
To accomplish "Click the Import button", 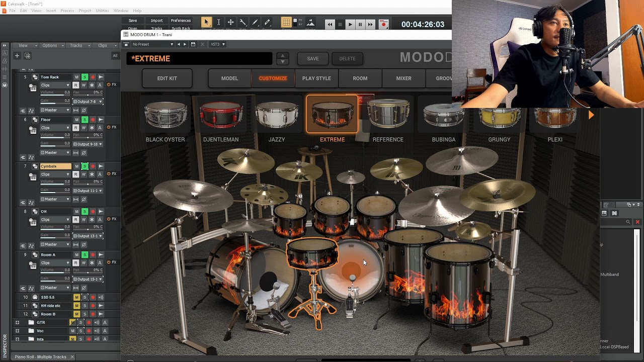I will click(156, 21).
